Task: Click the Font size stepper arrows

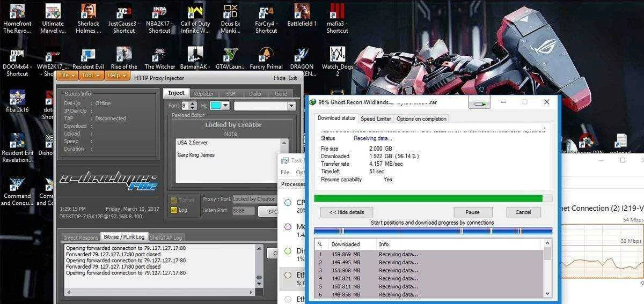Action: (193, 106)
